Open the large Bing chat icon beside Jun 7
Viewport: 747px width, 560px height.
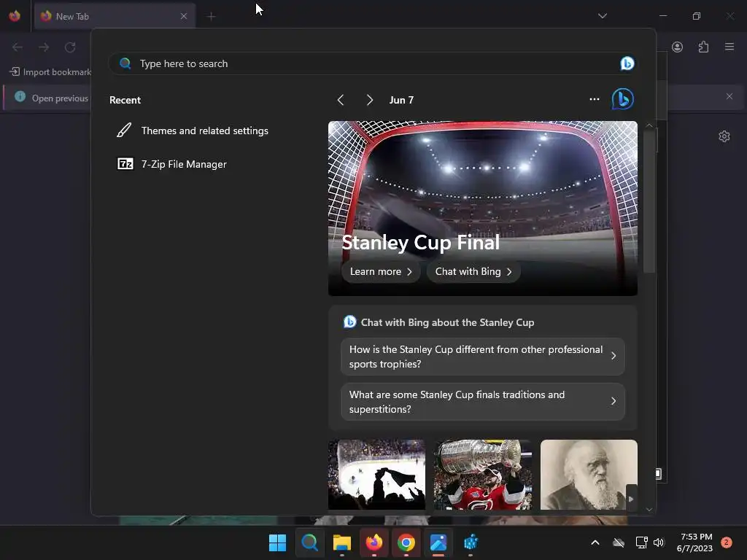point(623,99)
